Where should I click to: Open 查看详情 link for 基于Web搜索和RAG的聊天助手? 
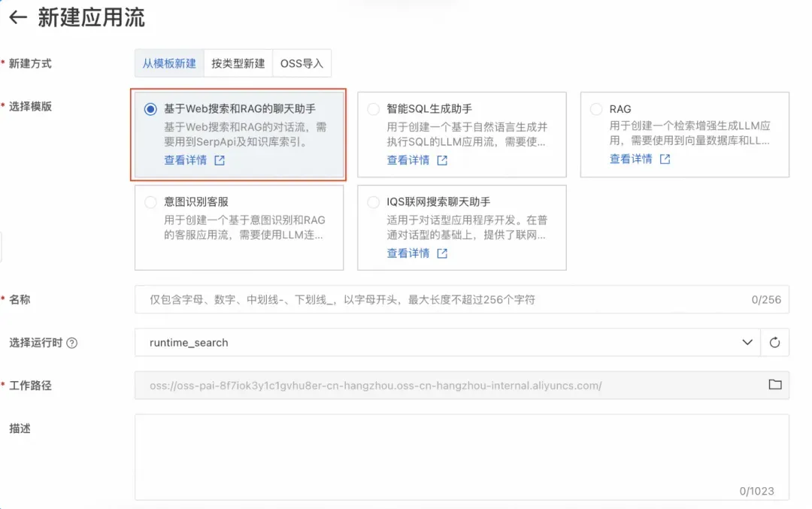[x=186, y=160]
